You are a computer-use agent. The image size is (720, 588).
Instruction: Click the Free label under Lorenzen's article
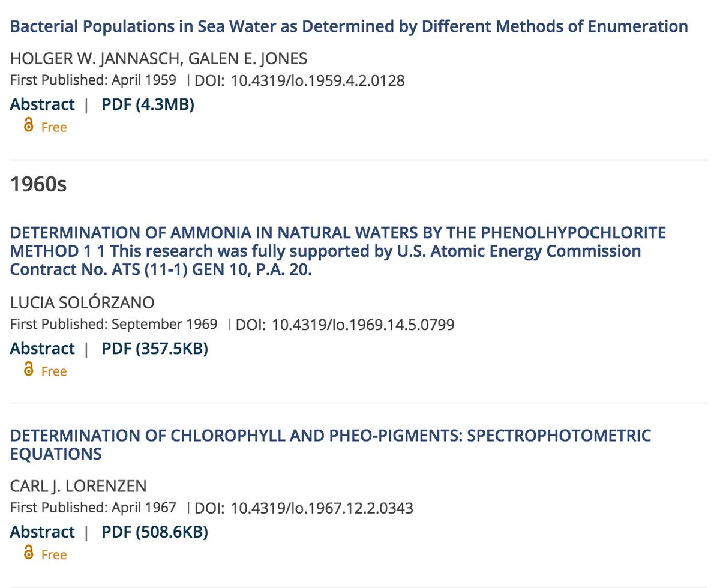54,555
